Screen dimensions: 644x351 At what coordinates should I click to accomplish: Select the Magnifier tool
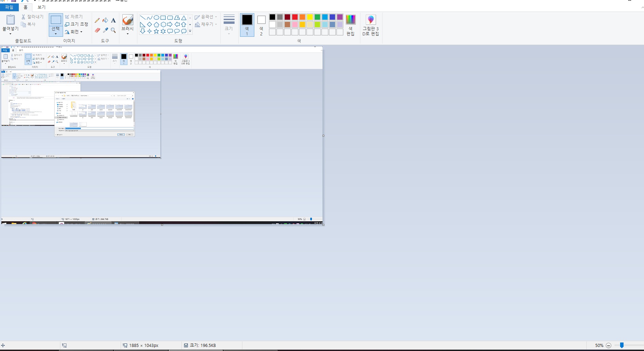tap(114, 30)
